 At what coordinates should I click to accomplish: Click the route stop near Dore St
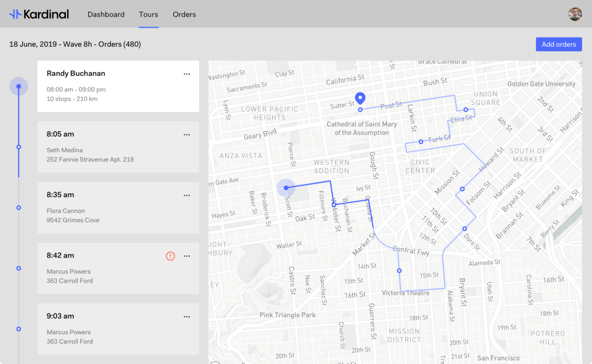(465, 229)
